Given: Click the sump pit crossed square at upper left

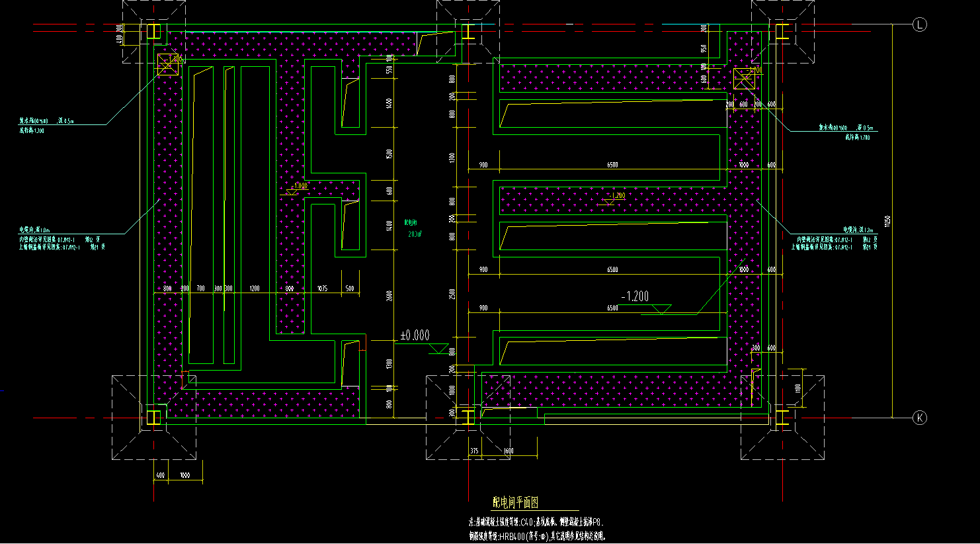Looking at the screenshot, I should pos(168,64).
